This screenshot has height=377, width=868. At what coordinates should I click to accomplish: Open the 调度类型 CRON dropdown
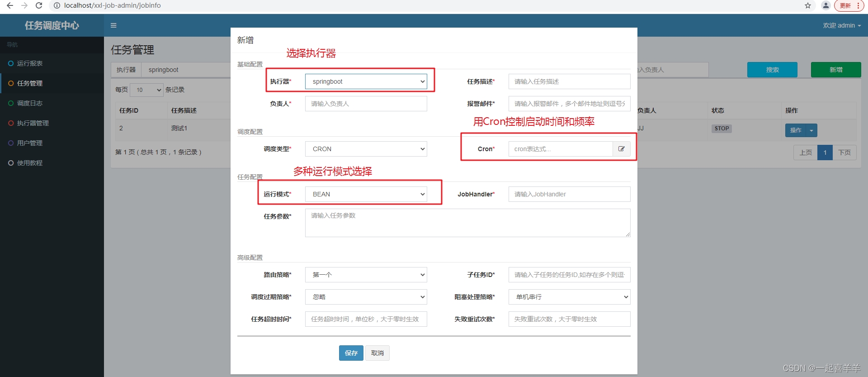click(366, 149)
